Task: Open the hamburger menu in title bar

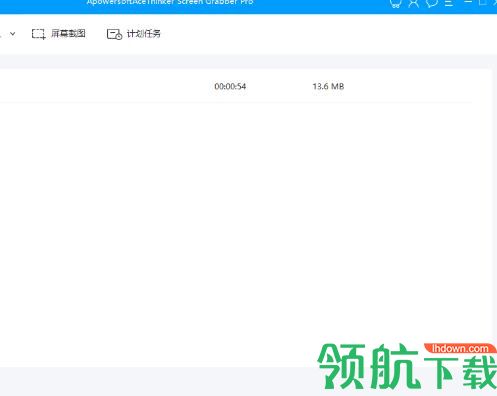Action: (449, 3)
